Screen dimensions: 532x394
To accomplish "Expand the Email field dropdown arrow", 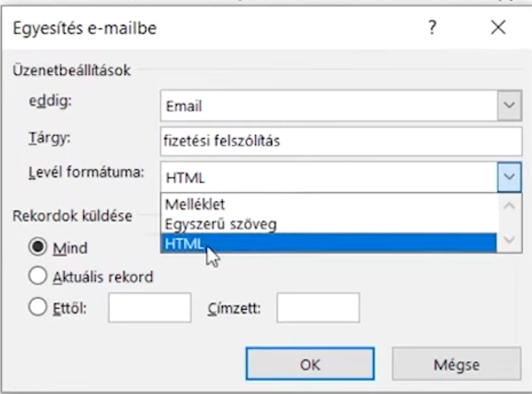I will pyautogui.click(x=508, y=106).
